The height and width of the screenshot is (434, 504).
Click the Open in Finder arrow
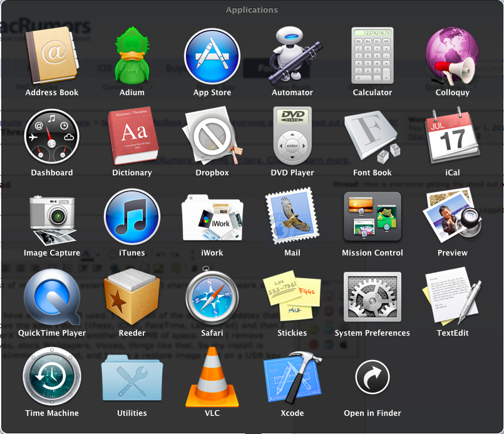pyautogui.click(x=373, y=377)
